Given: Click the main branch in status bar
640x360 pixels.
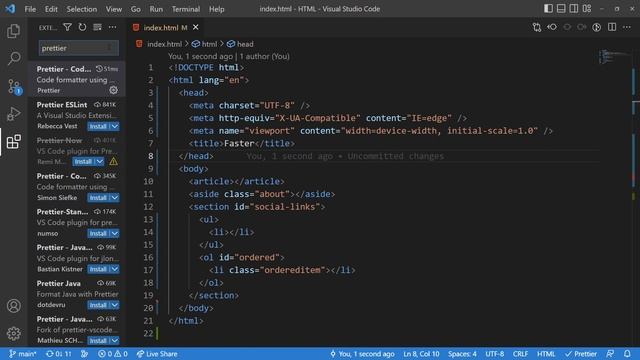Looking at the screenshot, I should click(23, 354).
